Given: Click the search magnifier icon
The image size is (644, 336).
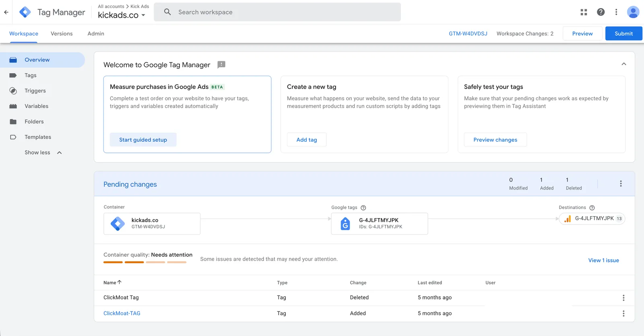Looking at the screenshot, I should 167,12.
